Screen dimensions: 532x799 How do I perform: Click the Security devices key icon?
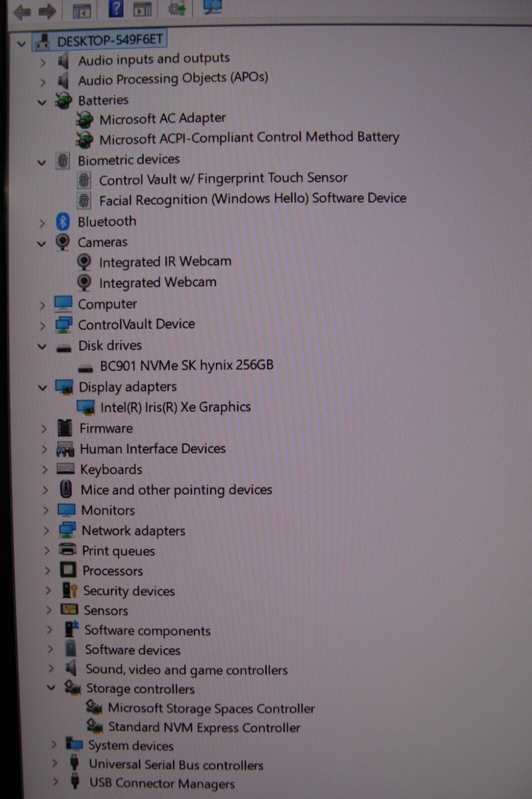[69, 590]
